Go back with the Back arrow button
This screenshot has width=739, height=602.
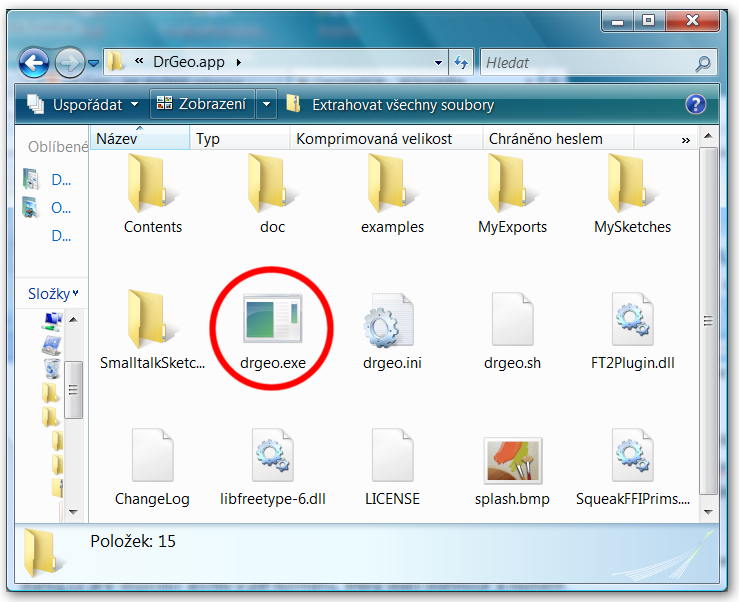click(34, 62)
